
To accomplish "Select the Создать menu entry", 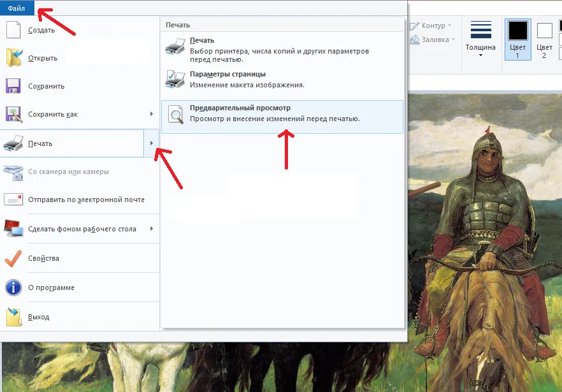I will (80, 30).
